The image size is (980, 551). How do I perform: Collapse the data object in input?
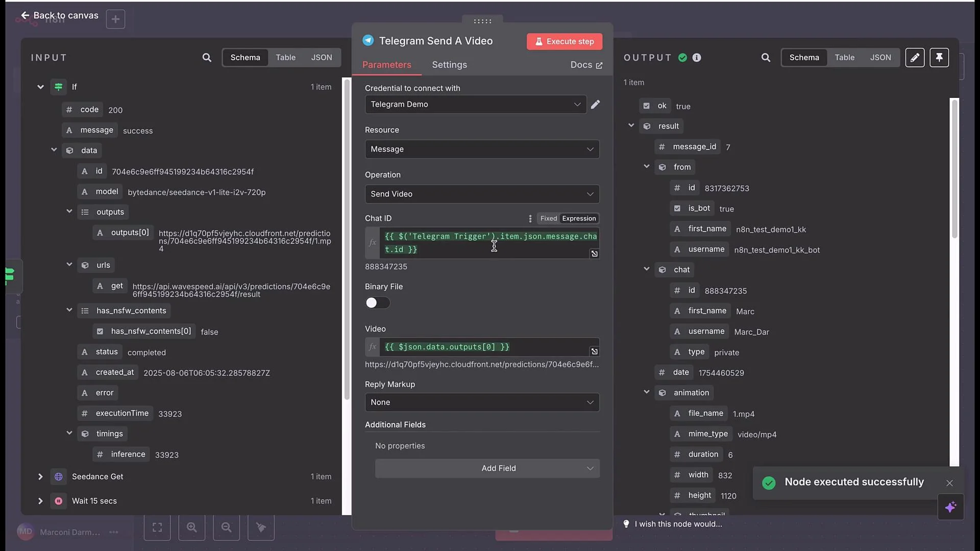pyautogui.click(x=54, y=150)
